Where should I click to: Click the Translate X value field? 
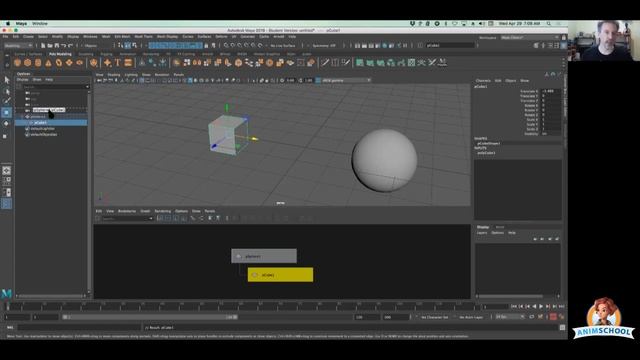click(550, 91)
